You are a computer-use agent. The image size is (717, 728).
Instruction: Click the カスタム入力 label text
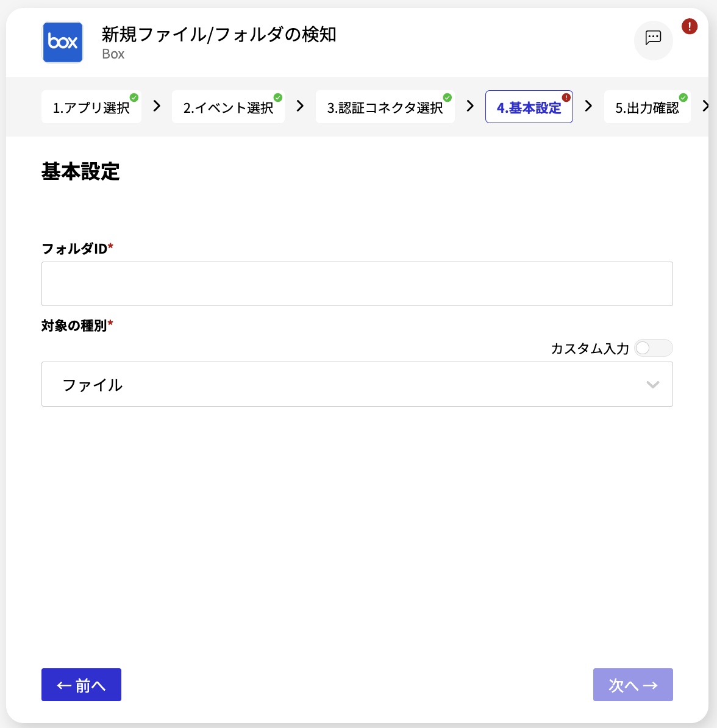pos(590,349)
